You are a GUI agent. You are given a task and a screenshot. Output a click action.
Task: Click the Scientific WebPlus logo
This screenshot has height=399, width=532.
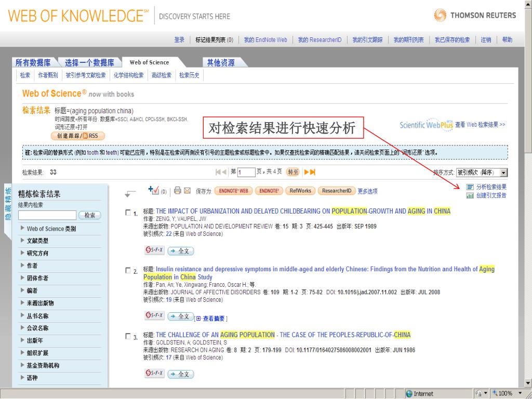pos(426,125)
